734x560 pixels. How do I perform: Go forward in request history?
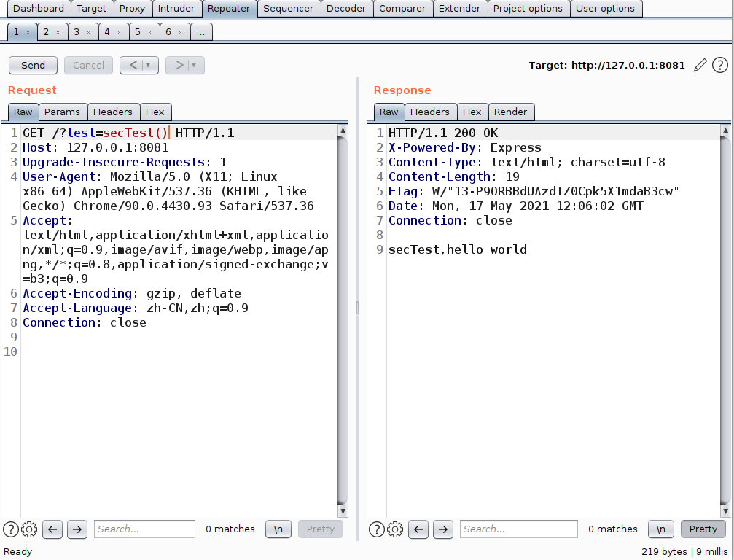point(179,65)
